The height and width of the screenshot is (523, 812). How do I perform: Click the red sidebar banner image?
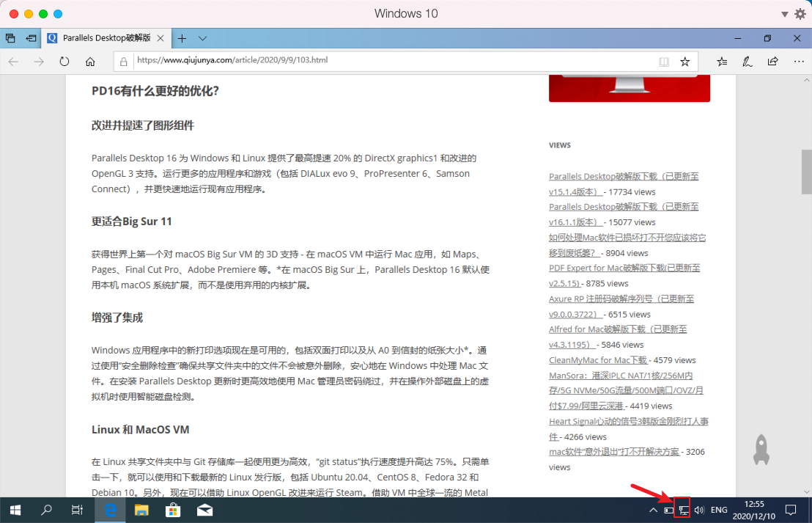[630, 88]
